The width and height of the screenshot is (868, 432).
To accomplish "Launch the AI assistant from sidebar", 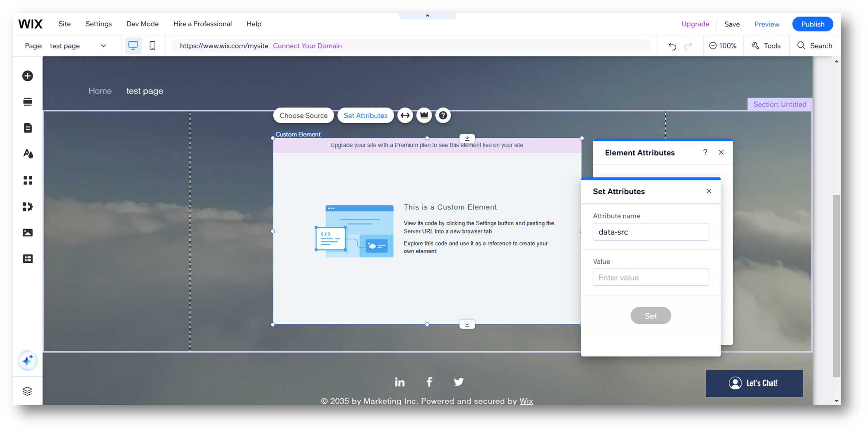I will click(27, 361).
